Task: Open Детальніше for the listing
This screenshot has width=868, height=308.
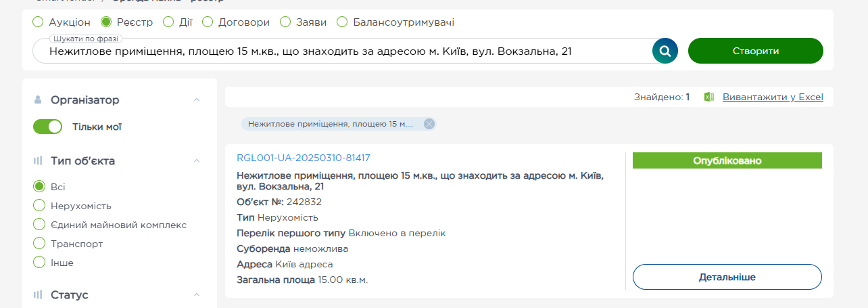Action: 727,277
